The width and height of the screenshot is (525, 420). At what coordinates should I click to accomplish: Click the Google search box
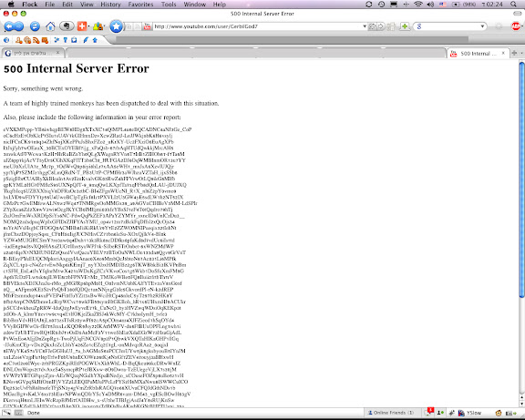click(450, 26)
